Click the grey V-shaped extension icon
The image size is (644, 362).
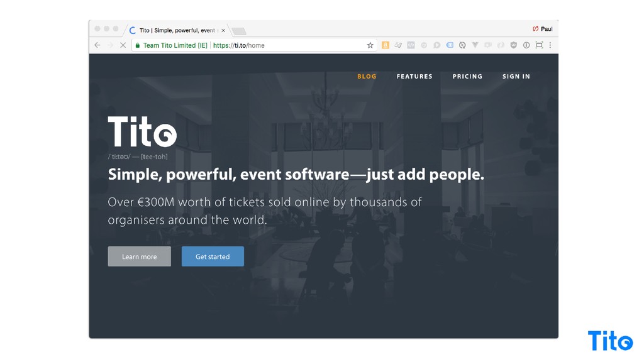pos(475,45)
